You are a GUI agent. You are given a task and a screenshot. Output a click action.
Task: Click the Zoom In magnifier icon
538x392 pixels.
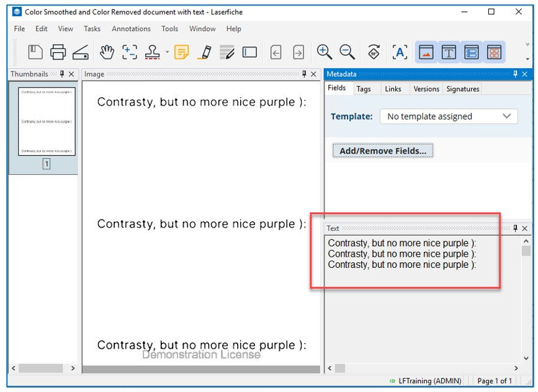point(323,52)
